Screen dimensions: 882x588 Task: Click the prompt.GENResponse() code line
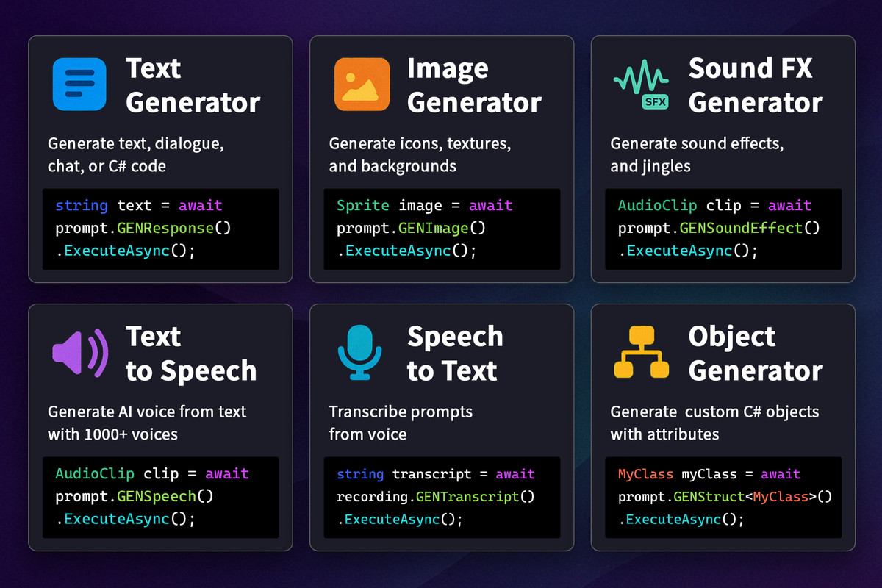(x=143, y=229)
